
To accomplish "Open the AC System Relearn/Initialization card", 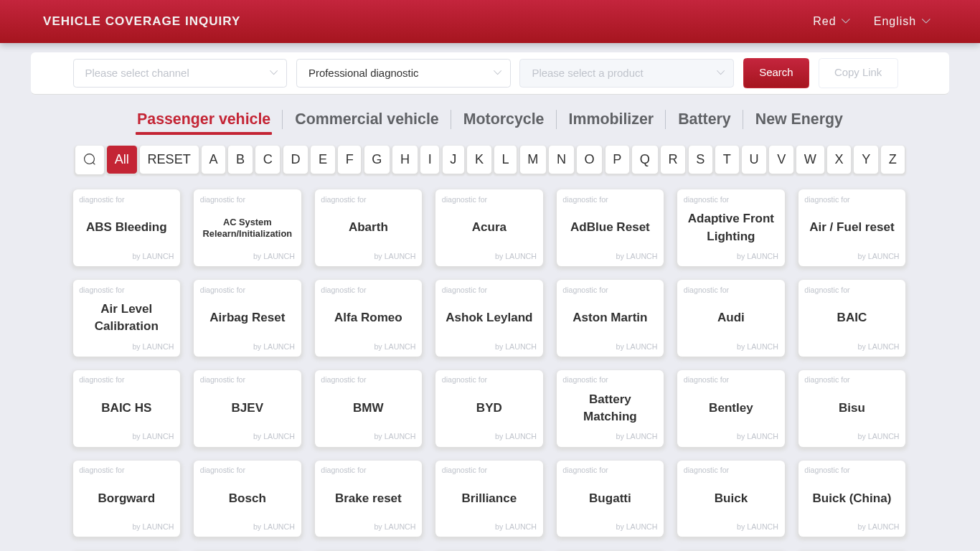I will tap(248, 227).
